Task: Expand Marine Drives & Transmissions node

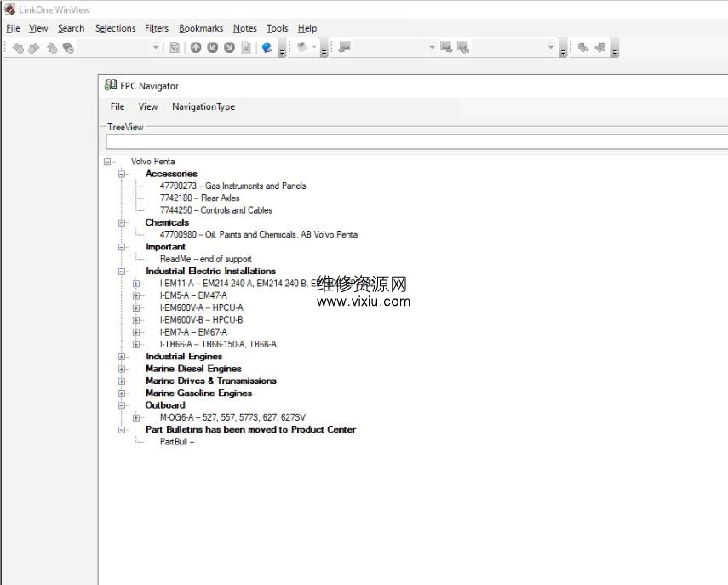Action: tap(122, 381)
